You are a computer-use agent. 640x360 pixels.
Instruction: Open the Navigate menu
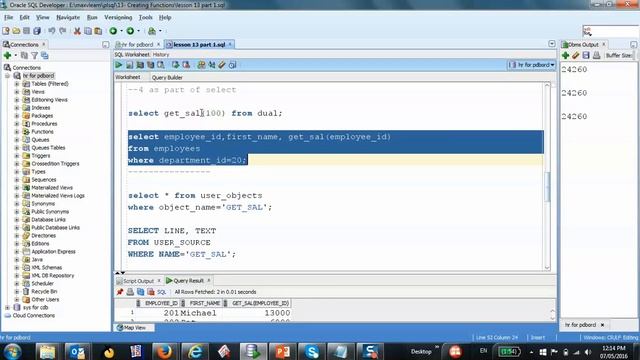68,18
